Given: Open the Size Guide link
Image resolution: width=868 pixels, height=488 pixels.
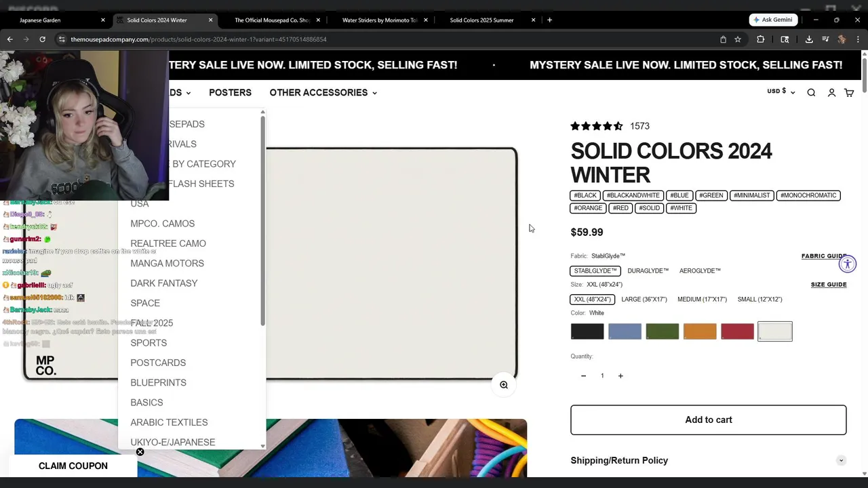Looking at the screenshot, I should pyautogui.click(x=828, y=285).
